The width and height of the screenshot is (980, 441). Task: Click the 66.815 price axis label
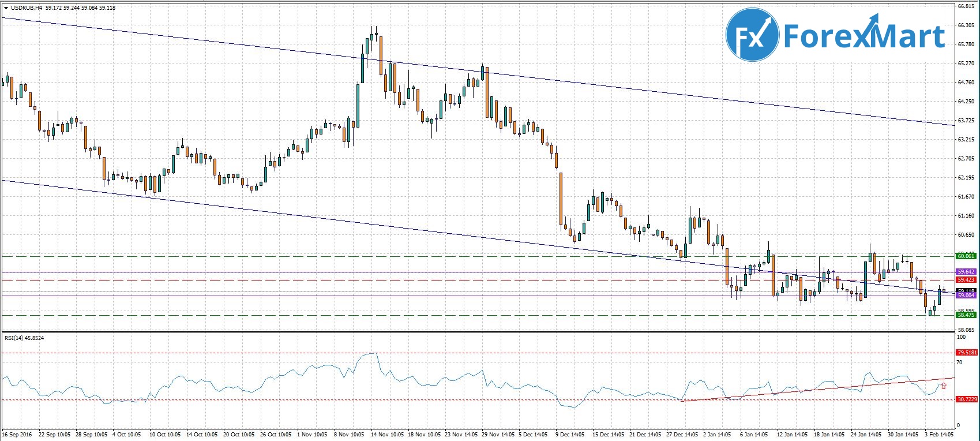(x=966, y=6)
